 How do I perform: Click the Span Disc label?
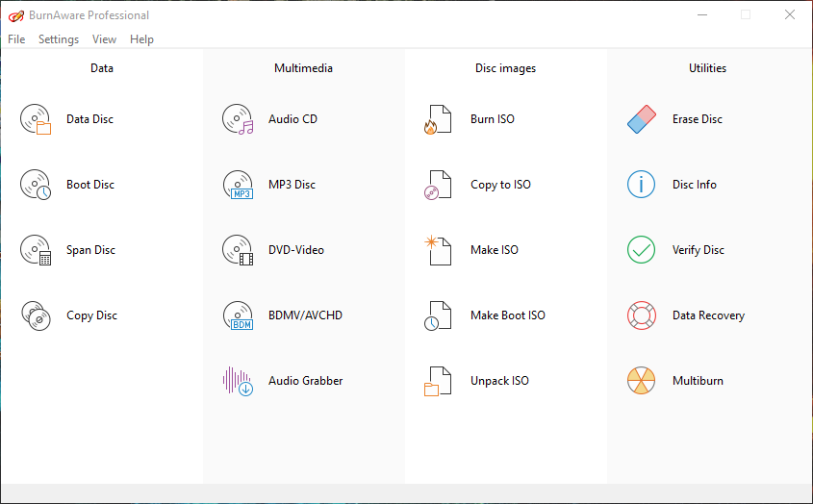[x=90, y=250]
